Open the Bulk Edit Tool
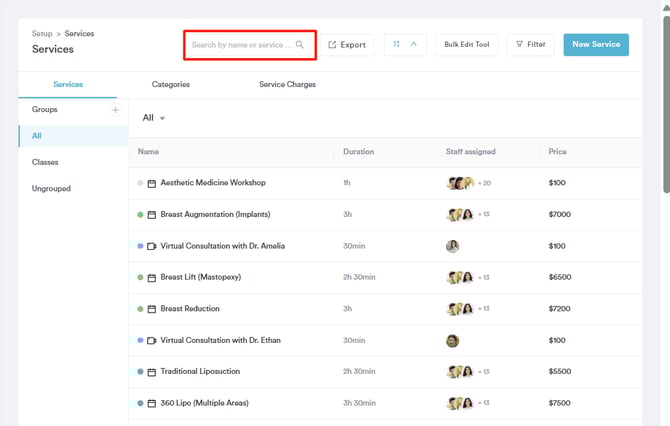The height and width of the screenshot is (426, 670). [467, 45]
